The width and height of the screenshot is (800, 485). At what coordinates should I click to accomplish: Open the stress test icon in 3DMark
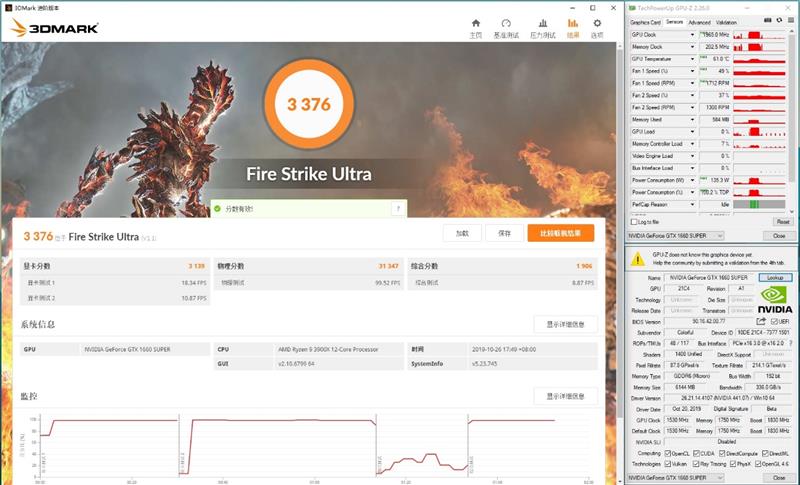[542, 23]
